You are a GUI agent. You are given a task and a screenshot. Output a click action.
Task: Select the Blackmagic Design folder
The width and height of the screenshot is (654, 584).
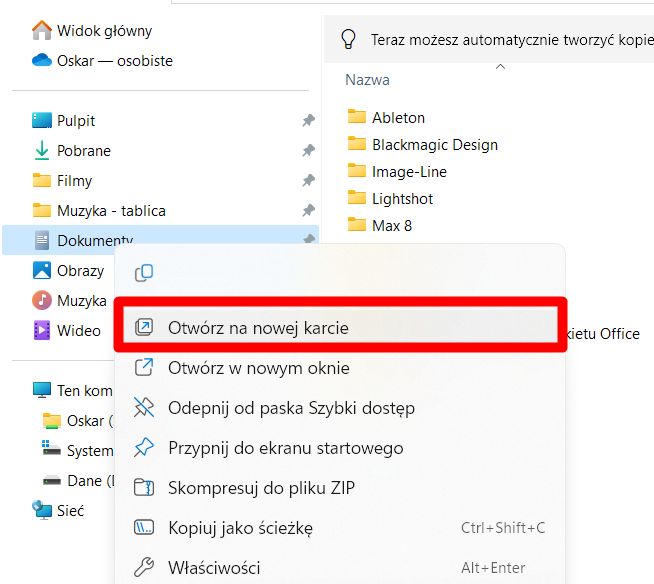coord(434,145)
